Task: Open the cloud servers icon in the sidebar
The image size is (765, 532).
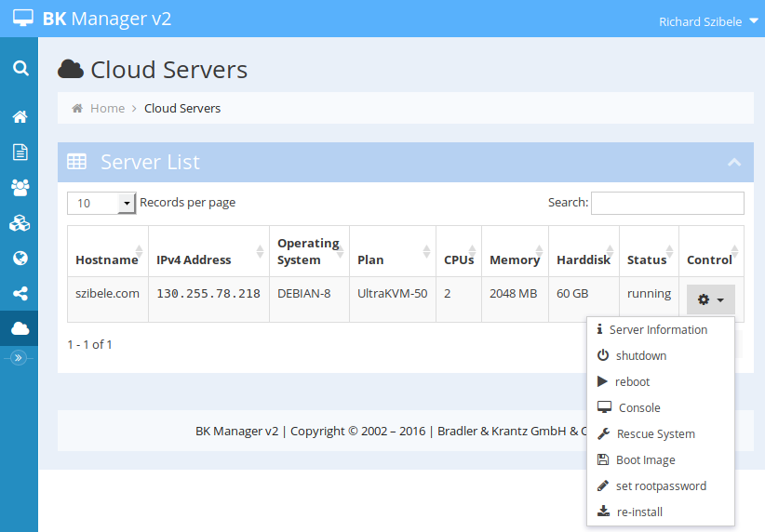Action: click(x=20, y=328)
